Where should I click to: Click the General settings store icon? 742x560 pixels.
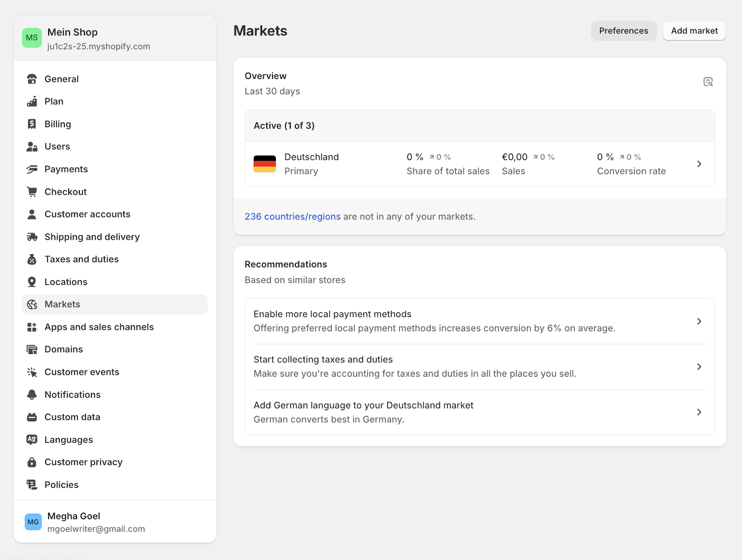pyautogui.click(x=32, y=79)
